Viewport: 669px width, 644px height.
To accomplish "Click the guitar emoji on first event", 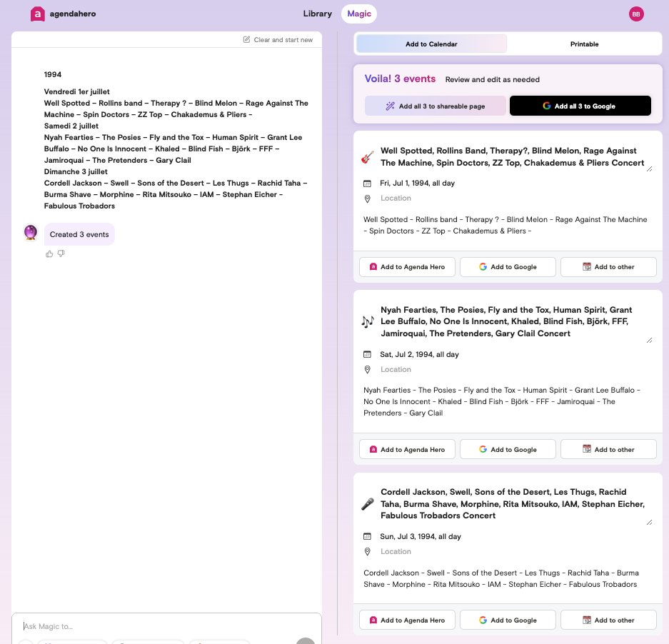I will click(368, 157).
